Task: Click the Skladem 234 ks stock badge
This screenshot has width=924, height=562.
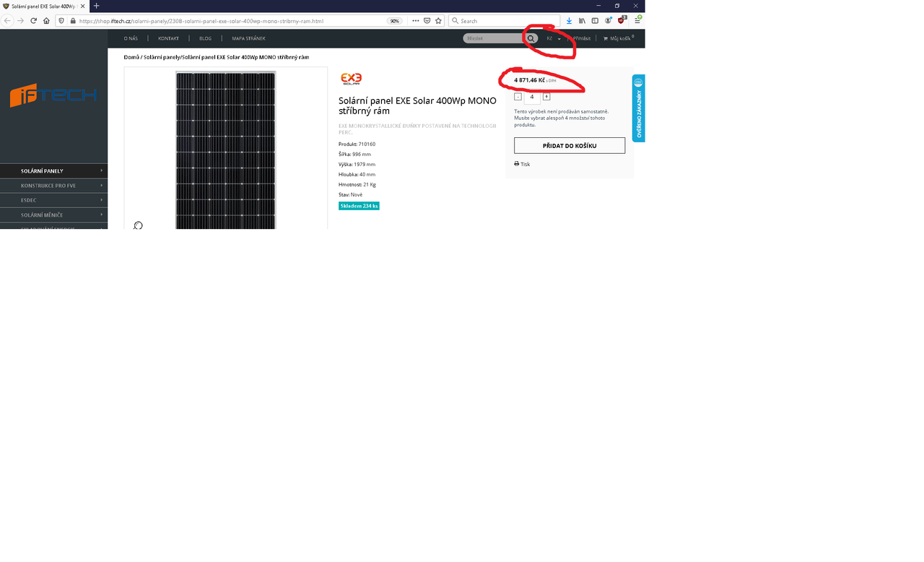Action: [359, 206]
